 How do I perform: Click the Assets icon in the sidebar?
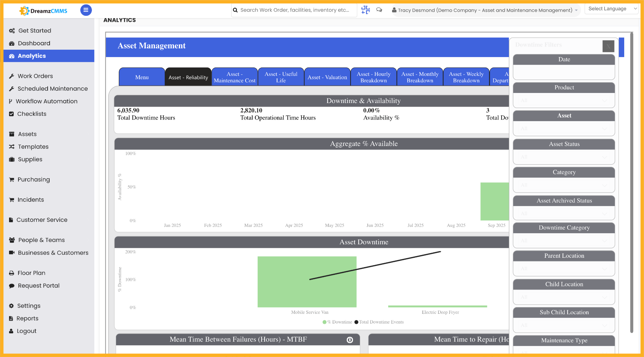tap(12, 134)
